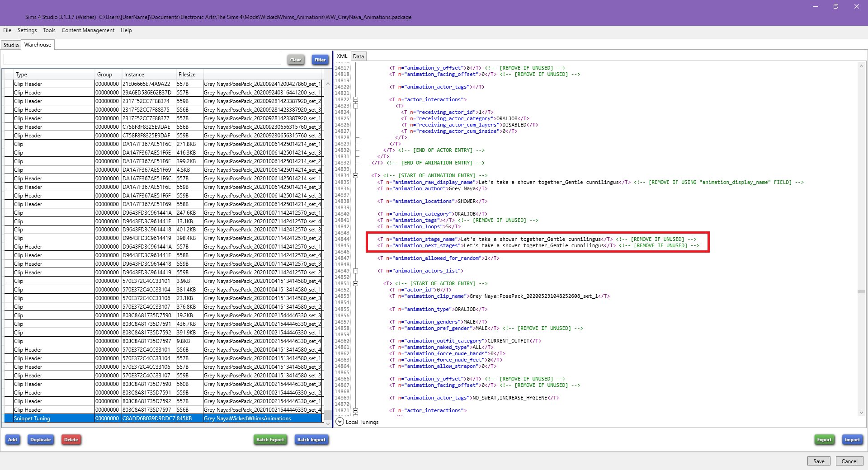This screenshot has width=868, height=470.
Task: Select the XML tab
Action: click(342, 56)
